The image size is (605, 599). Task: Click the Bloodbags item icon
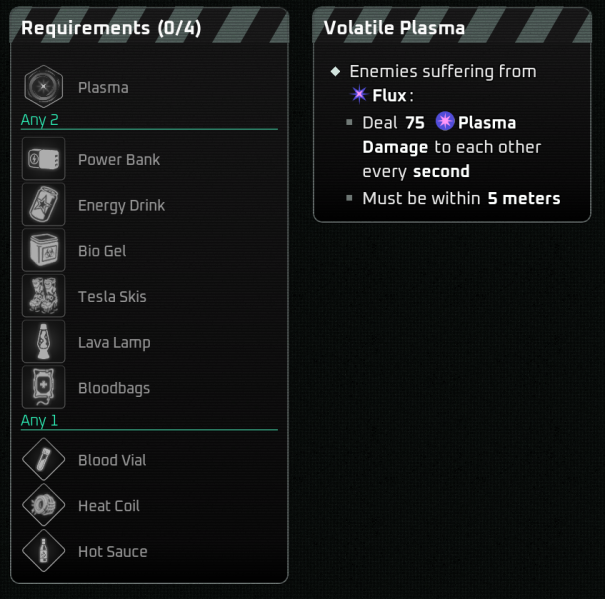43,388
